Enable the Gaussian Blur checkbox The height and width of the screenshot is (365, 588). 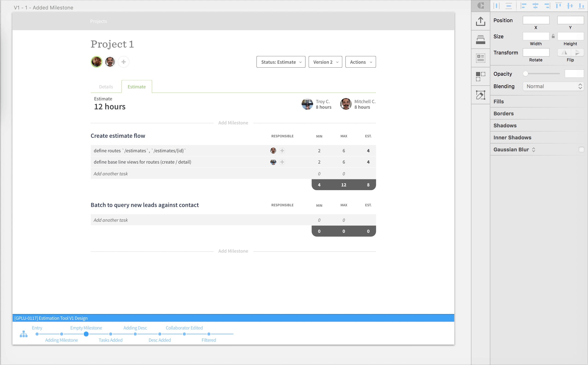[581, 150]
